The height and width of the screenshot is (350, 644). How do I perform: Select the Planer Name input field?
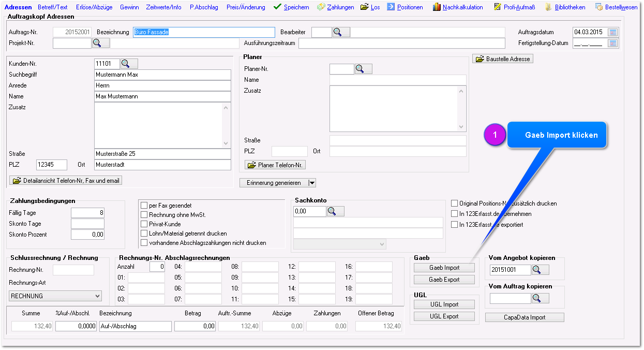398,80
